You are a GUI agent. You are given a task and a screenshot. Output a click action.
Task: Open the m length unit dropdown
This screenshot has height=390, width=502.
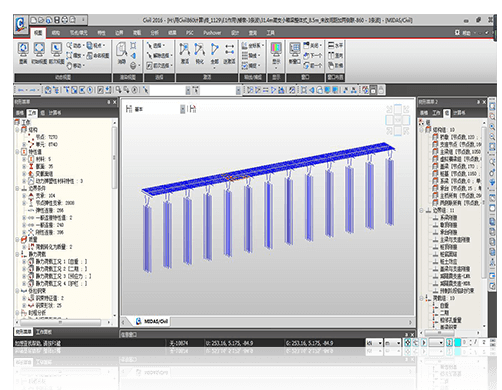pyautogui.click(x=398, y=343)
